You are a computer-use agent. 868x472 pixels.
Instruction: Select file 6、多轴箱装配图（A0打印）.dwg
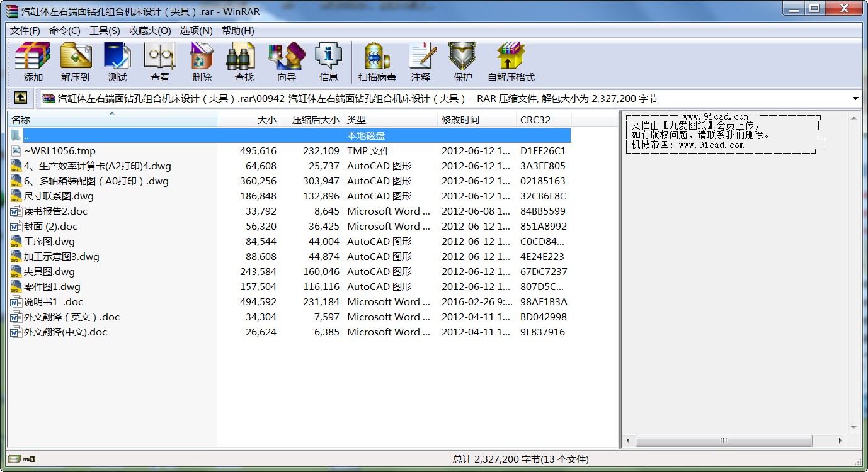click(96, 181)
